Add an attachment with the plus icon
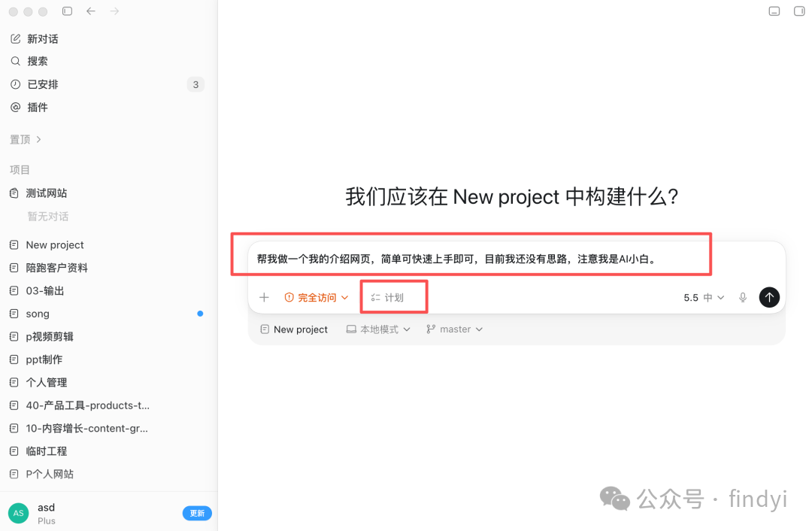This screenshot has width=812, height=531. pos(264,297)
